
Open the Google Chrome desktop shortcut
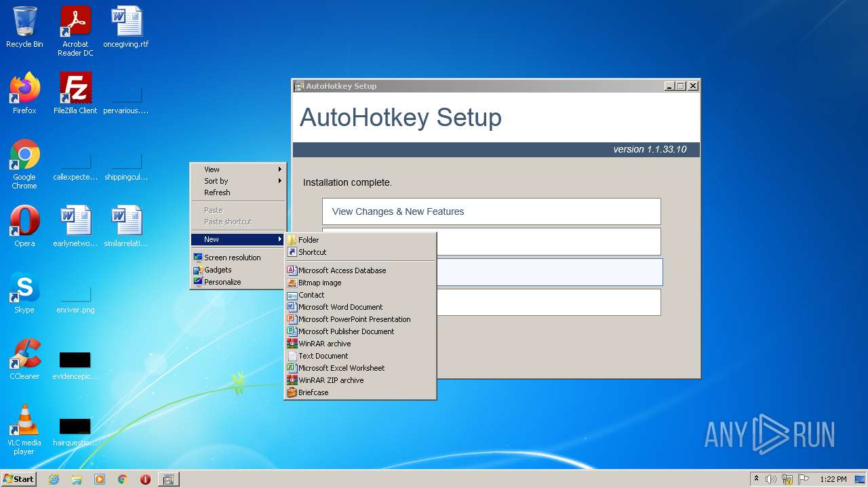point(24,164)
